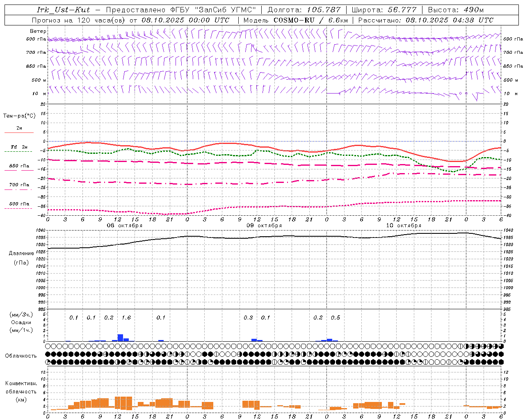Click the '700 гПа' temperature legend entry
Viewport: 525px width, 420px height.
(19, 185)
